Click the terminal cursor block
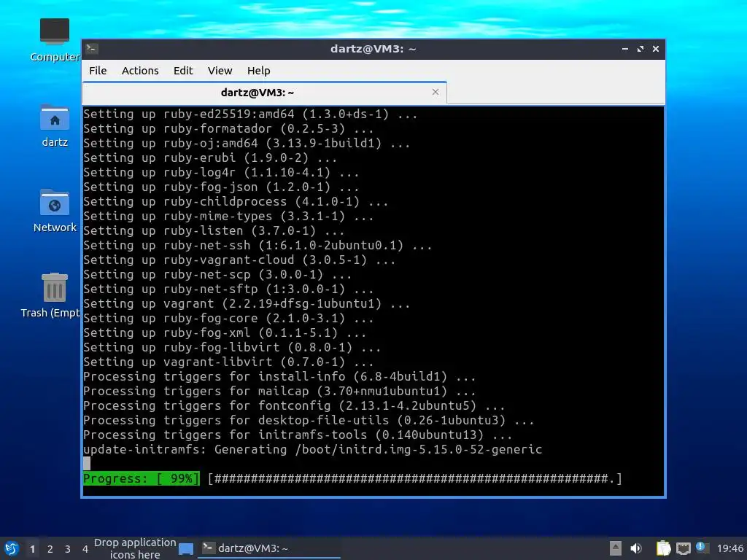Screen dimensions: 747x560 [x=87, y=463]
